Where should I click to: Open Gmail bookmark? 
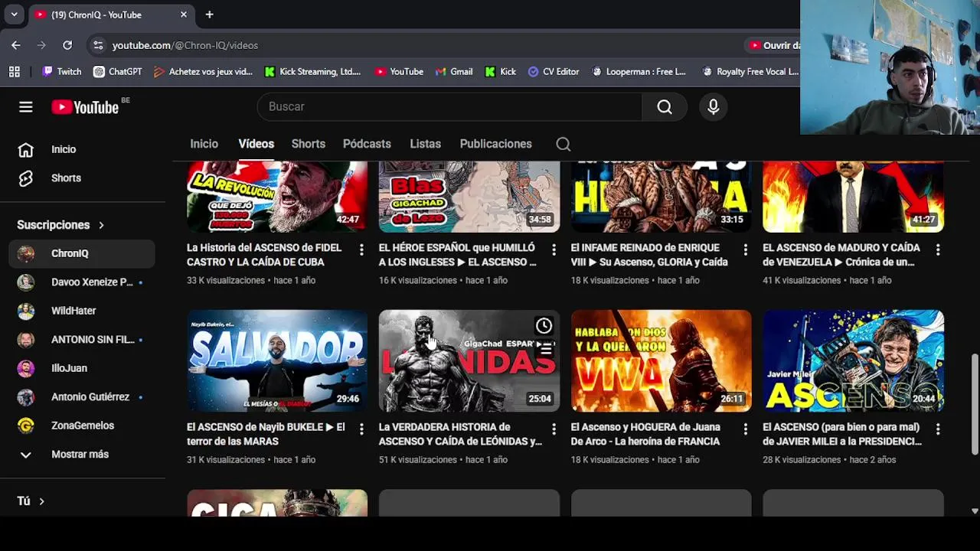coord(453,71)
